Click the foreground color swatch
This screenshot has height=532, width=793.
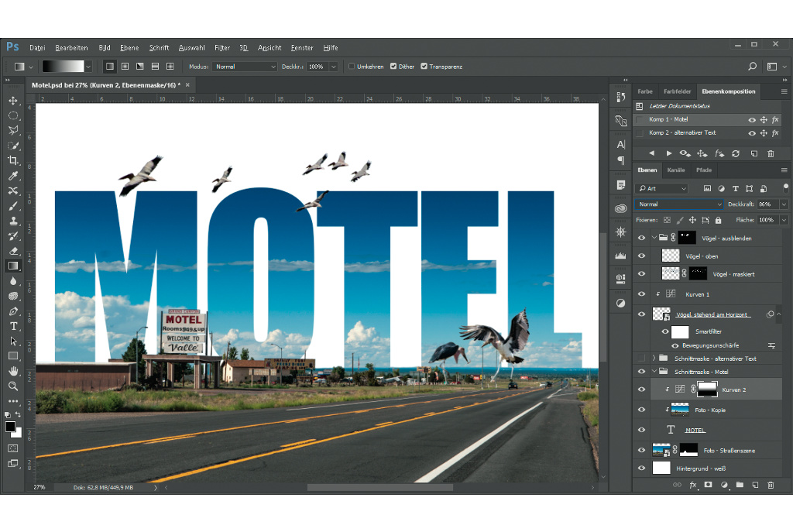(10, 426)
